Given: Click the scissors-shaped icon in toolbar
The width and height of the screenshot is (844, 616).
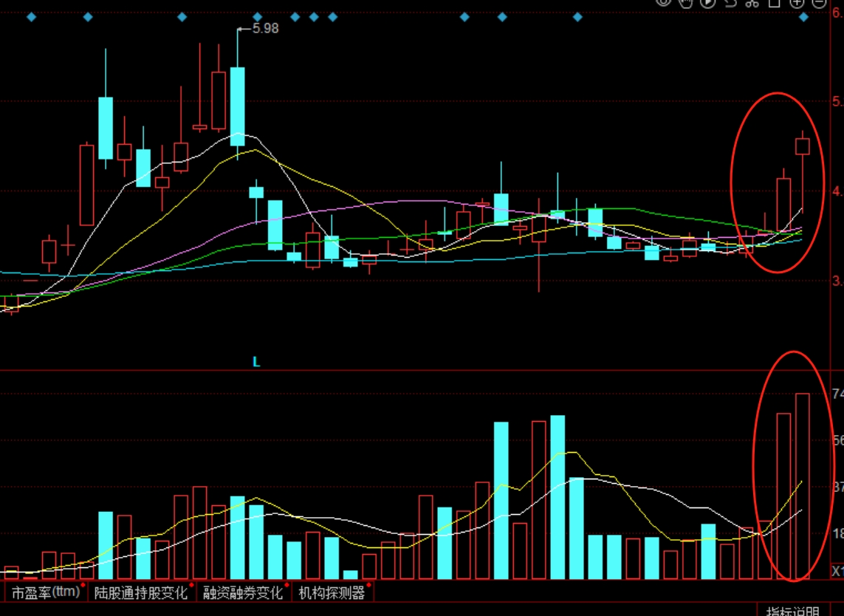Looking at the screenshot, I should [752, 3].
